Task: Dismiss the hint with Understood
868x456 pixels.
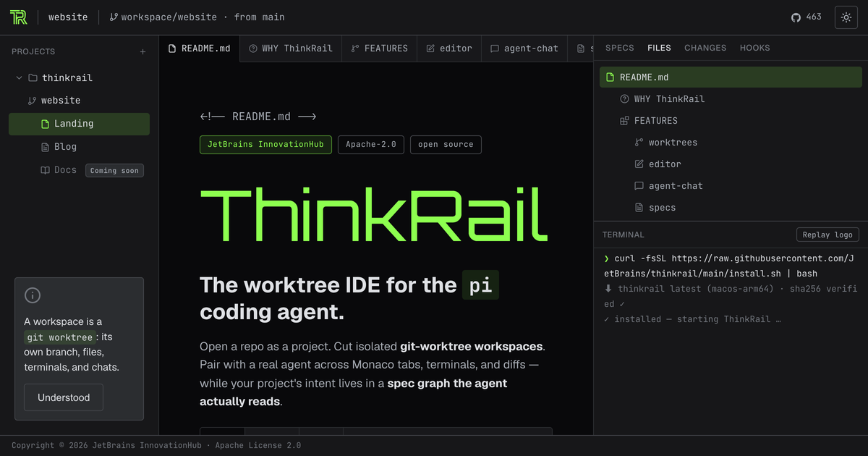Action: [x=64, y=397]
